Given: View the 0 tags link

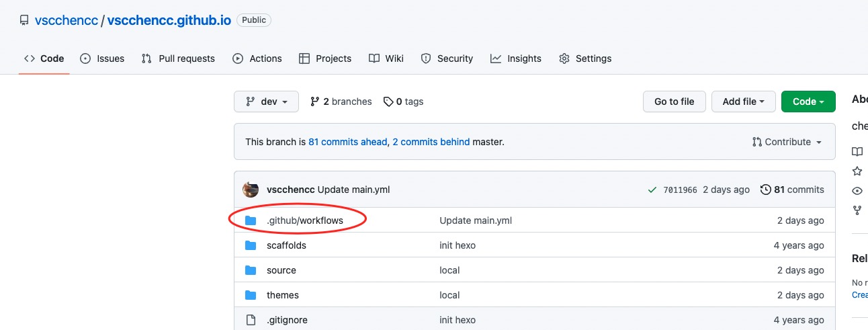Looking at the screenshot, I should 403,101.
